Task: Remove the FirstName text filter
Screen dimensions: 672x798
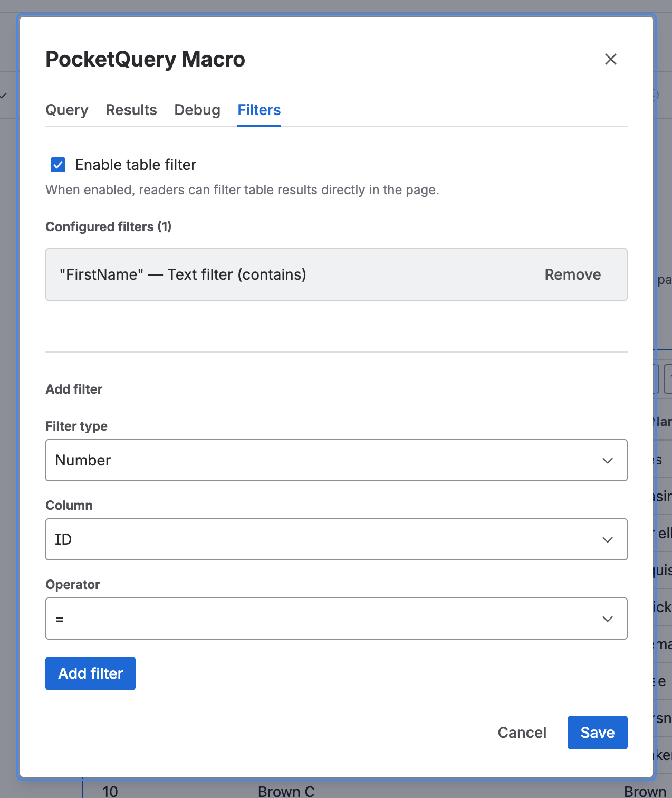Action: click(572, 274)
